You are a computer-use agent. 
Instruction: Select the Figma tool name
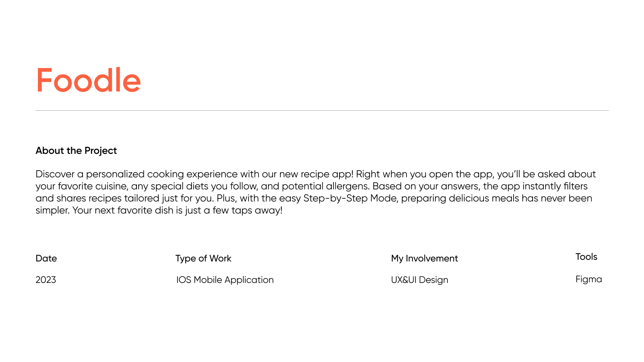[589, 279]
